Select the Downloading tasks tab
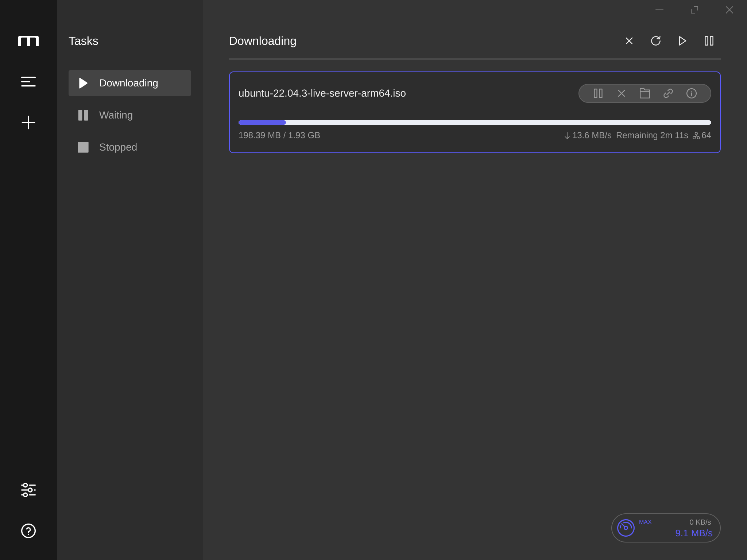 129,82
